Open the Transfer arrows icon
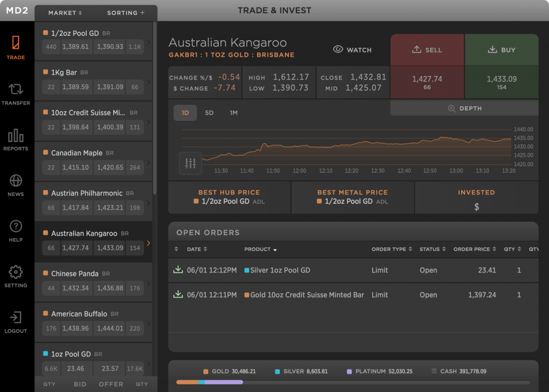Image resolution: width=549 pixels, height=392 pixels. (16, 89)
